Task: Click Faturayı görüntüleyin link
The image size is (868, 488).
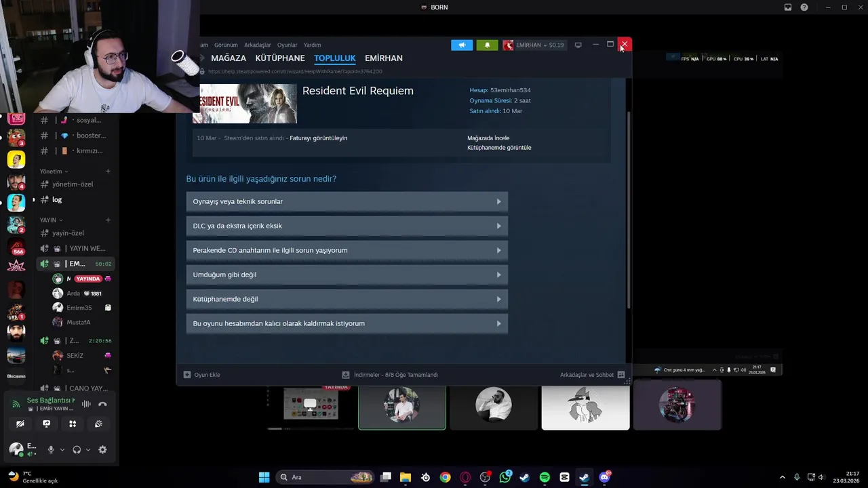Action: (318, 138)
